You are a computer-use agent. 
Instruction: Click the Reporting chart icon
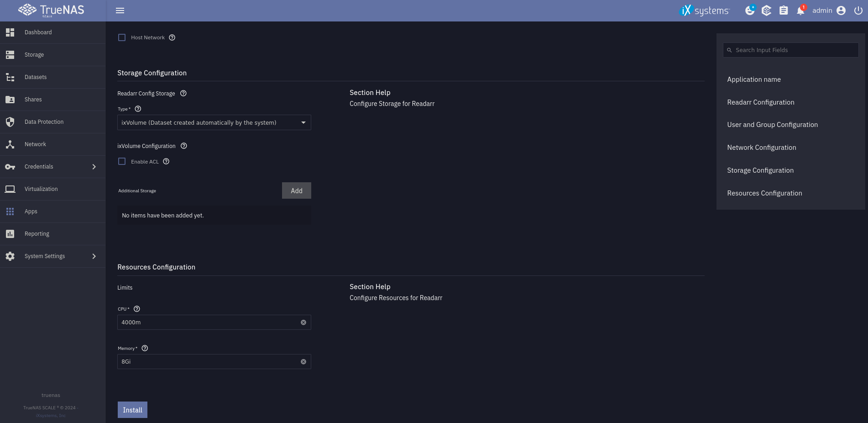(x=10, y=234)
